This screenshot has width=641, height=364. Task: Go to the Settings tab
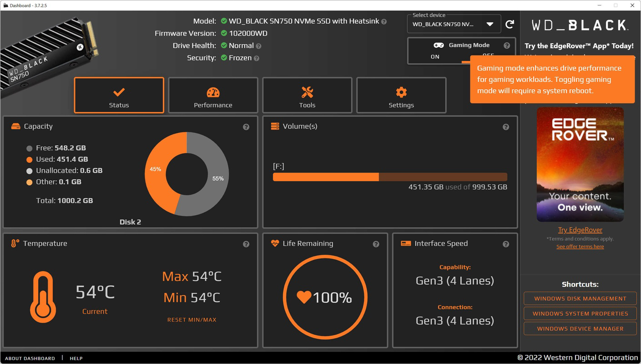point(401,95)
